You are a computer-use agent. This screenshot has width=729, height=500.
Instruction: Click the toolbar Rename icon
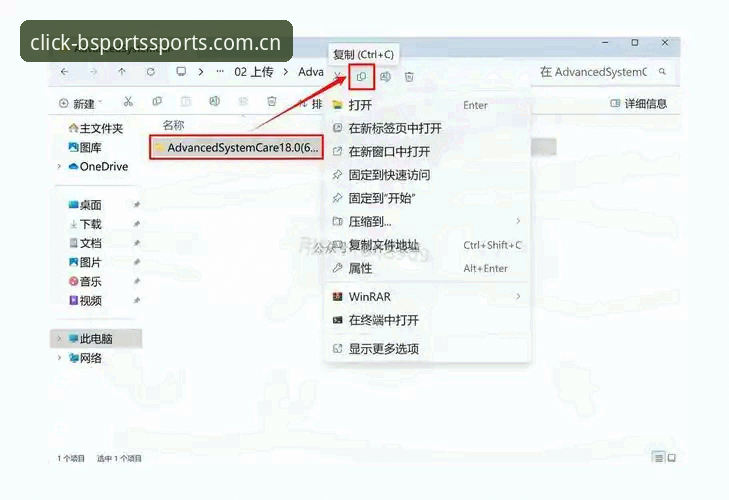coord(214,101)
